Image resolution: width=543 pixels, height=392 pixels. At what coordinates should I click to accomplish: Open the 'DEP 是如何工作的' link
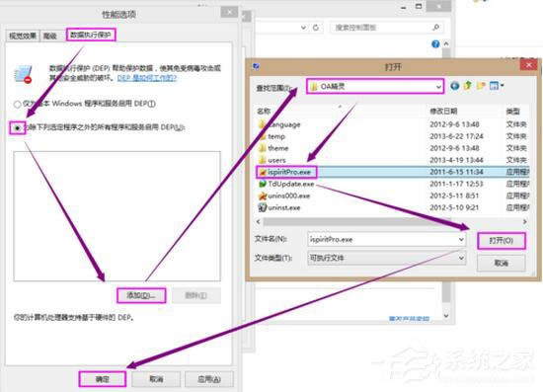[147, 78]
